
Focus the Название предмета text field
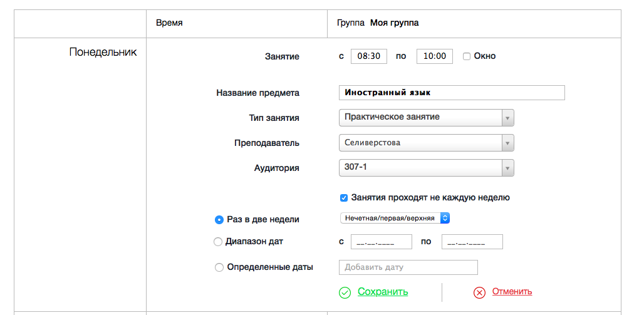point(451,93)
